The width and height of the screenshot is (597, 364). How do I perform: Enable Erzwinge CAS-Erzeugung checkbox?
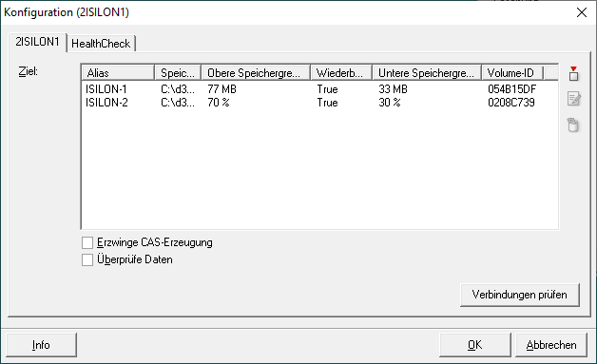tap(87, 242)
